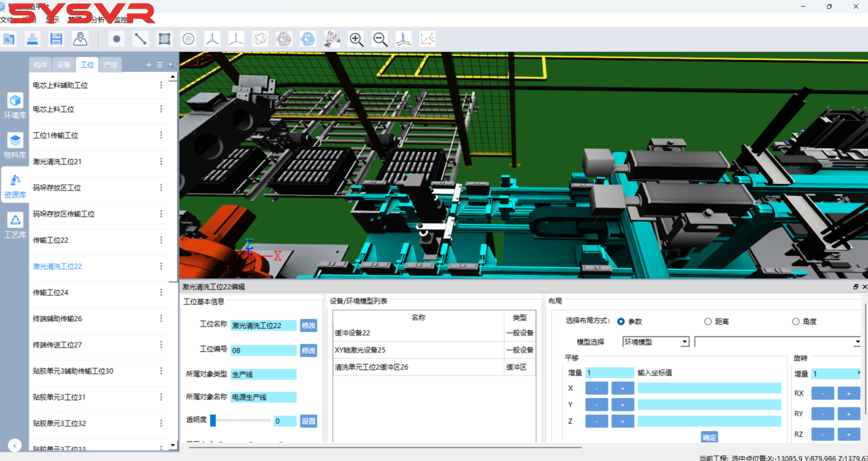Click the 设置 transparency button
The width and height of the screenshot is (868, 461).
(308, 421)
